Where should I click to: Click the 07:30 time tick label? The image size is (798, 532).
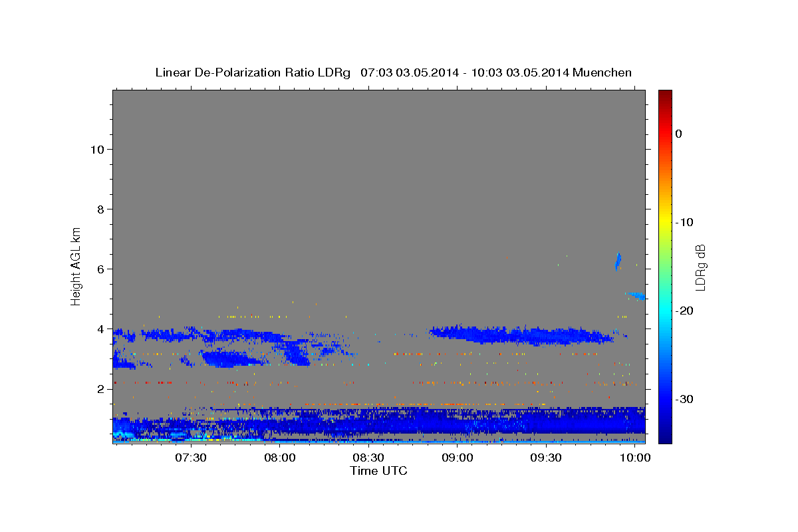coord(192,458)
